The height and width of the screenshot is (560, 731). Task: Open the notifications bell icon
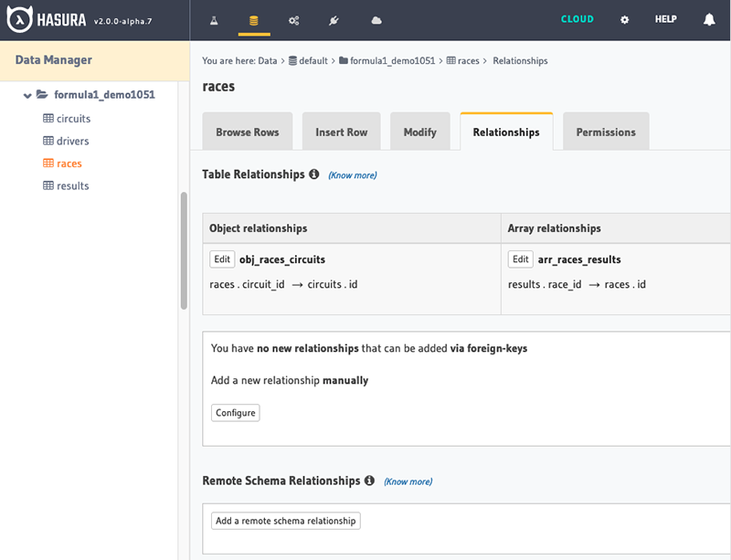coord(709,19)
